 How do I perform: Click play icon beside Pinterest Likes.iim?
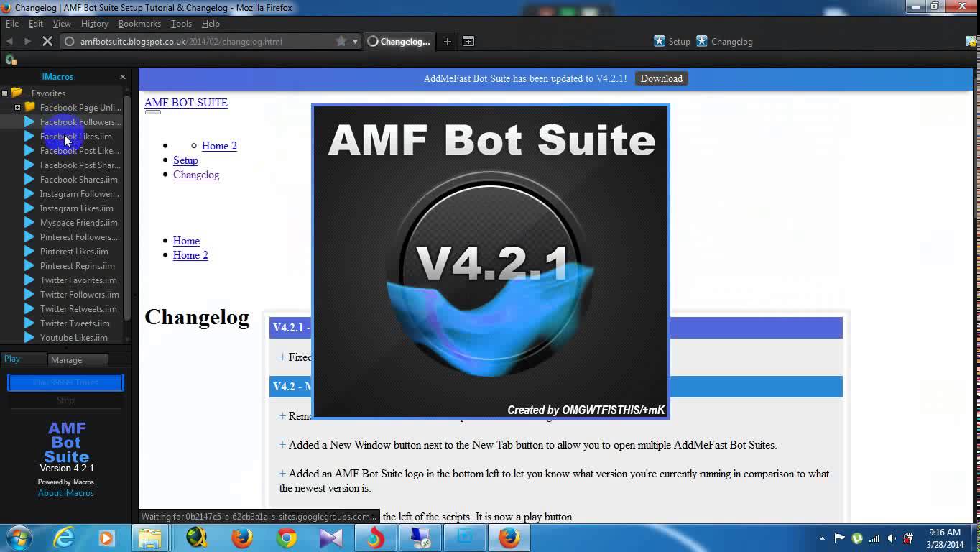(29, 252)
